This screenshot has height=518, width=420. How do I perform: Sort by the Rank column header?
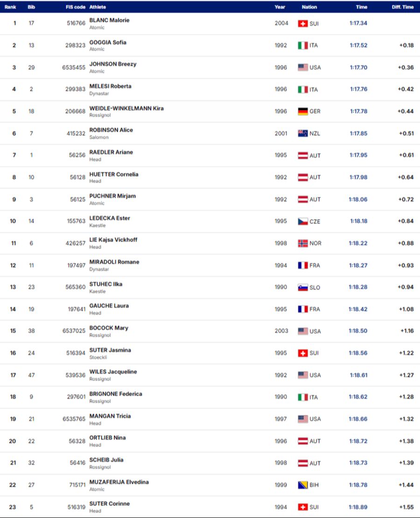(x=10, y=7)
